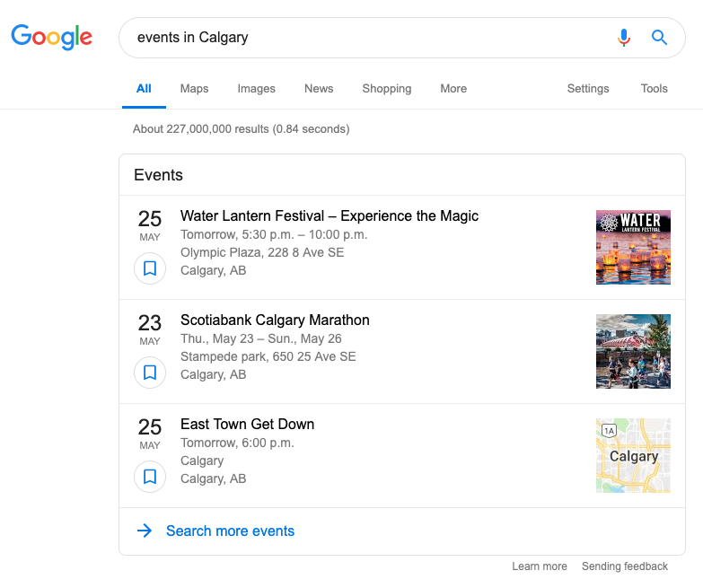Click the microphone voice search icon
Image resolution: width=703 pixels, height=588 pixels.
click(x=624, y=38)
